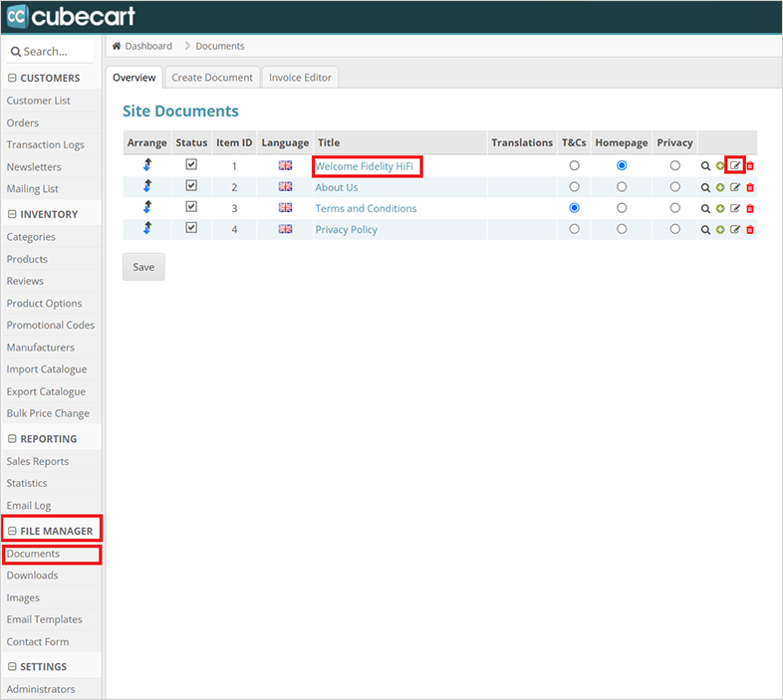This screenshot has height=700, width=783.
Task: Delete the Terms and Conditions document
Action: [x=750, y=209]
